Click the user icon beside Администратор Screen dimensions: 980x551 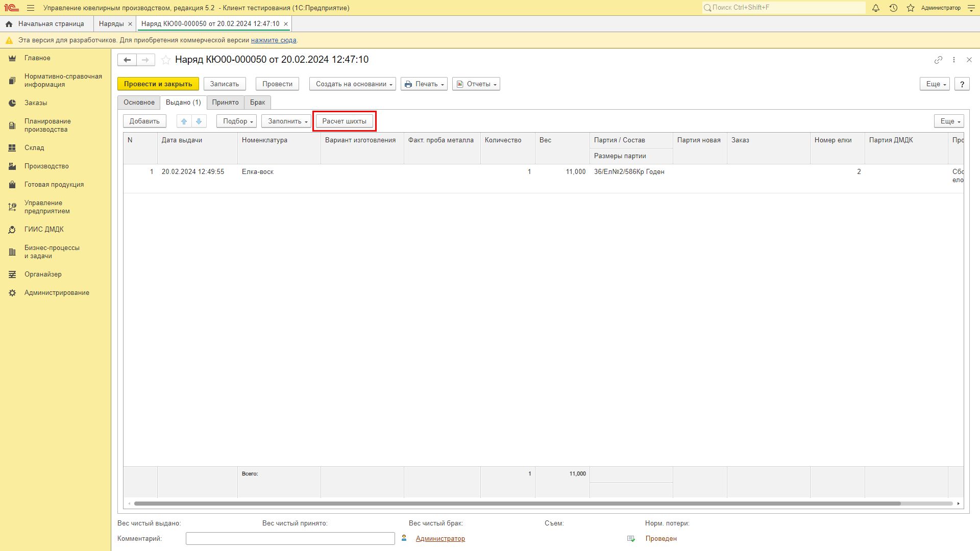point(404,538)
